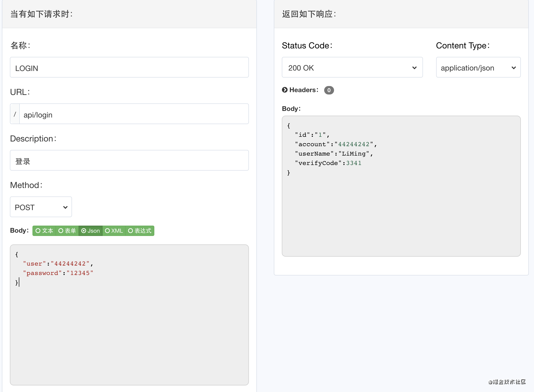Expand the Headers arrow icon
Image resolution: width=534 pixels, height=392 pixels.
[x=285, y=90]
